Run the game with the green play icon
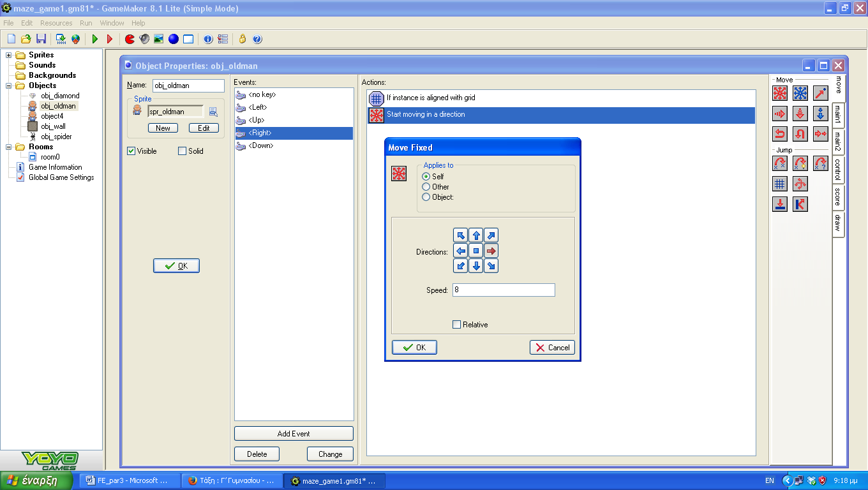 (x=95, y=39)
